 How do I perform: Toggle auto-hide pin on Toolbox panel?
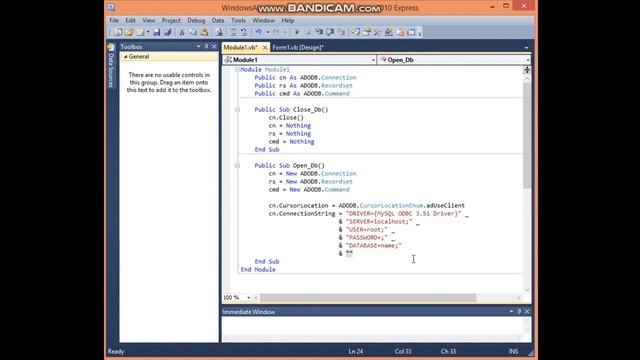point(206,47)
